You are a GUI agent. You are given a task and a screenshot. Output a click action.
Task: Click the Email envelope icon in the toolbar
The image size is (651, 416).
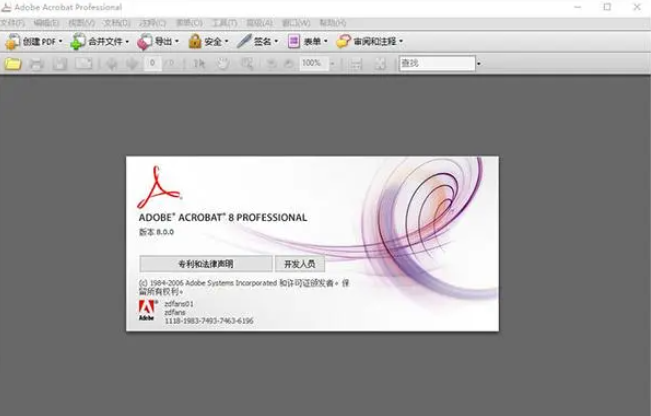click(83, 64)
